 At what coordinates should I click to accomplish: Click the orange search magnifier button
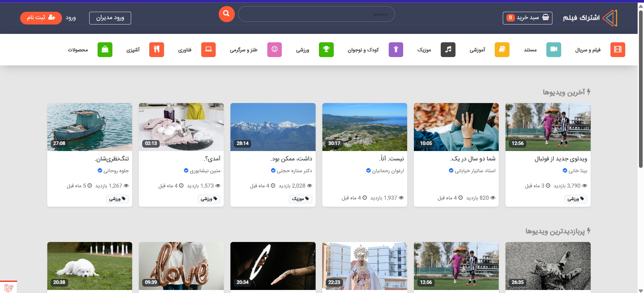[x=226, y=14]
